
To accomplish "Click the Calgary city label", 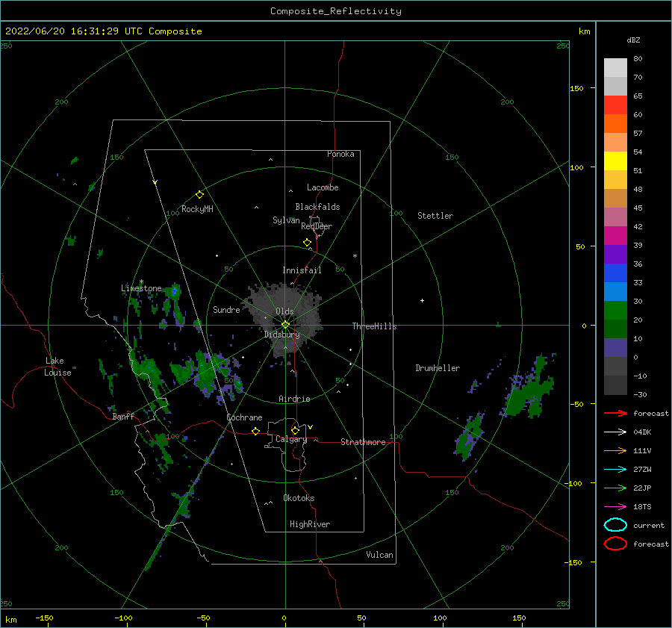I will click(x=291, y=439).
